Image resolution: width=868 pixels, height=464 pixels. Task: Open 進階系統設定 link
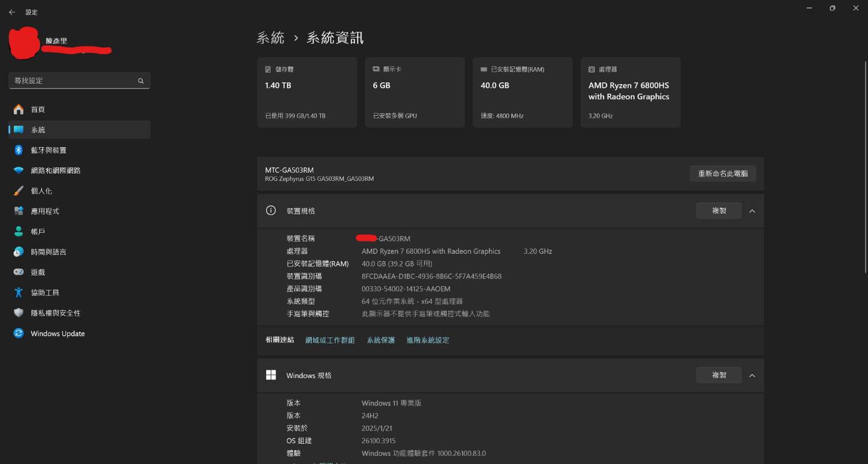tap(428, 340)
